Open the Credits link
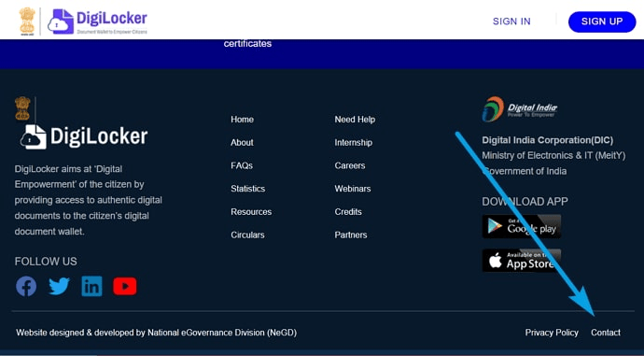Viewport: 644px width, 356px height. pyautogui.click(x=348, y=212)
